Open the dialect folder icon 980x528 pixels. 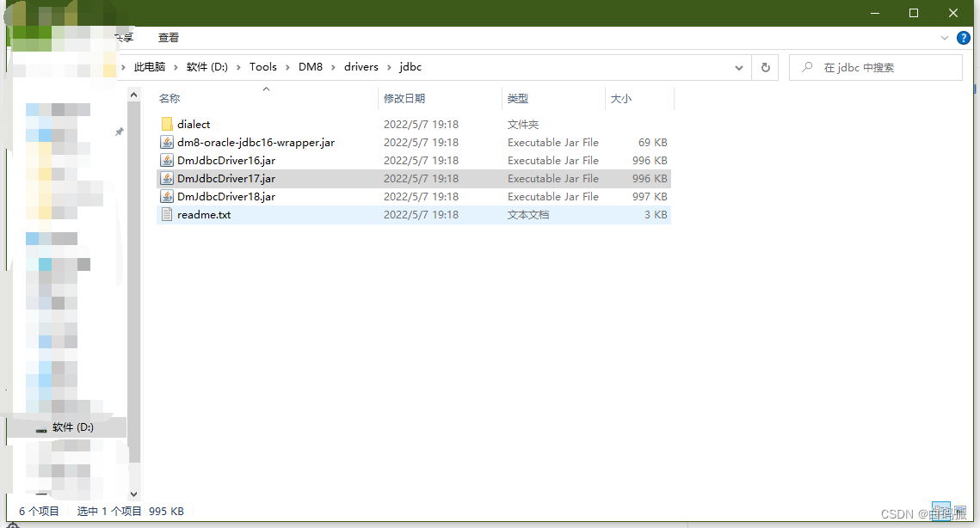167,125
